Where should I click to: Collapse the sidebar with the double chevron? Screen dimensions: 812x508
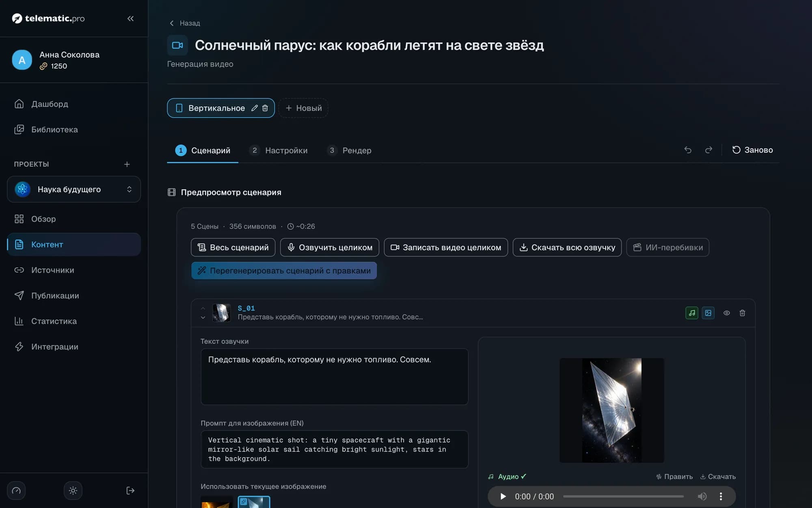[x=130, y=18]
